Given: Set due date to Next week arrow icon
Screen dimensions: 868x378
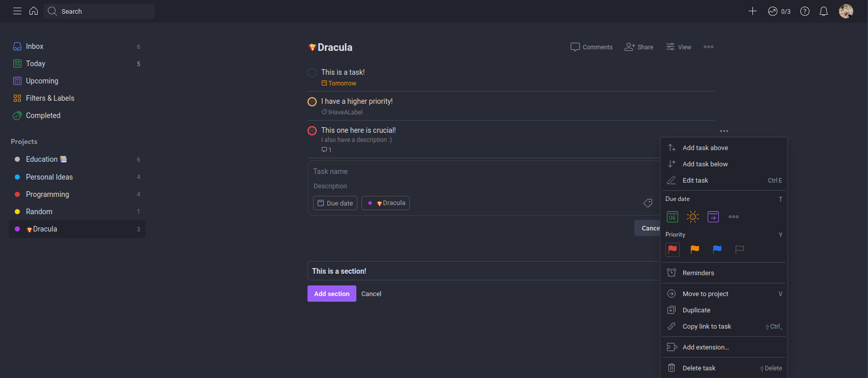Looking at the screenshot, I should point(713,216).
